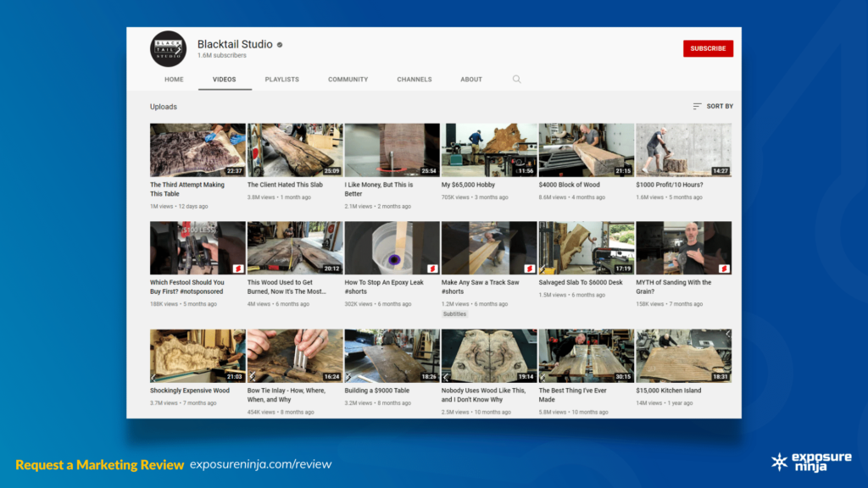Open the Channels tab
The image size is (868, 488).
(x=414, y=79)
